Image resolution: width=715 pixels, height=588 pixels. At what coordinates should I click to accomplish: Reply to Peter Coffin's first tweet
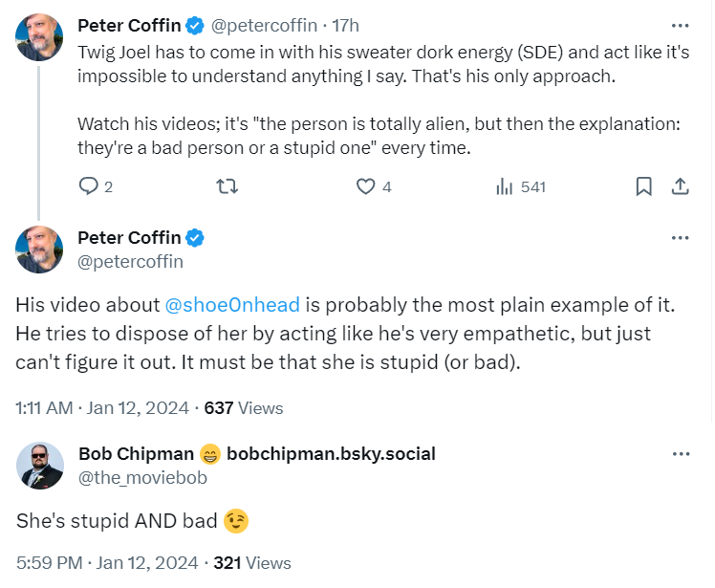coord(88,187)
